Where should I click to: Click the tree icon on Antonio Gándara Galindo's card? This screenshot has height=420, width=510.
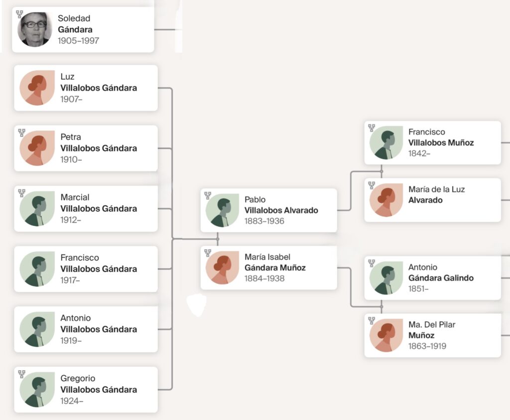click(x=372, y=263)
